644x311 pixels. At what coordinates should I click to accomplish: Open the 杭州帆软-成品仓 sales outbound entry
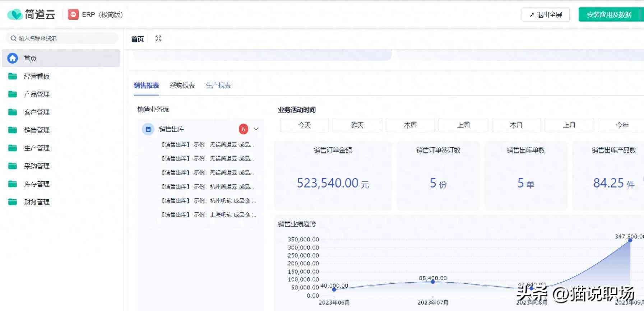click(208, 201)
